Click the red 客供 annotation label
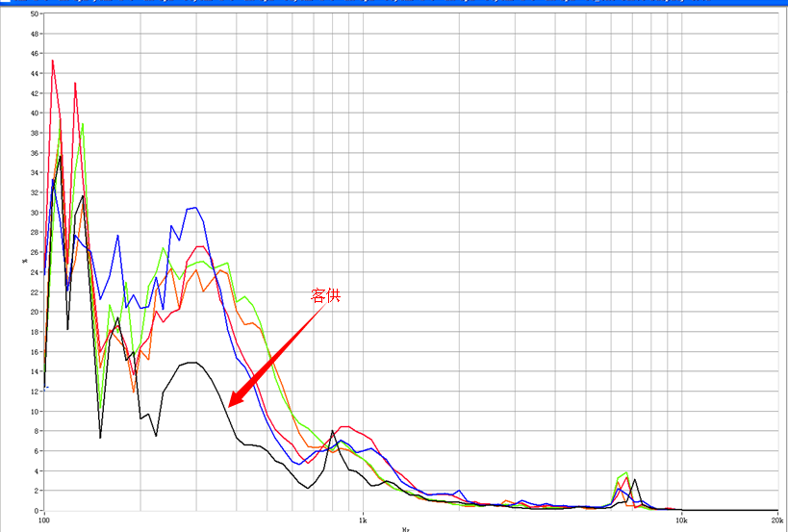 point(325,295)
